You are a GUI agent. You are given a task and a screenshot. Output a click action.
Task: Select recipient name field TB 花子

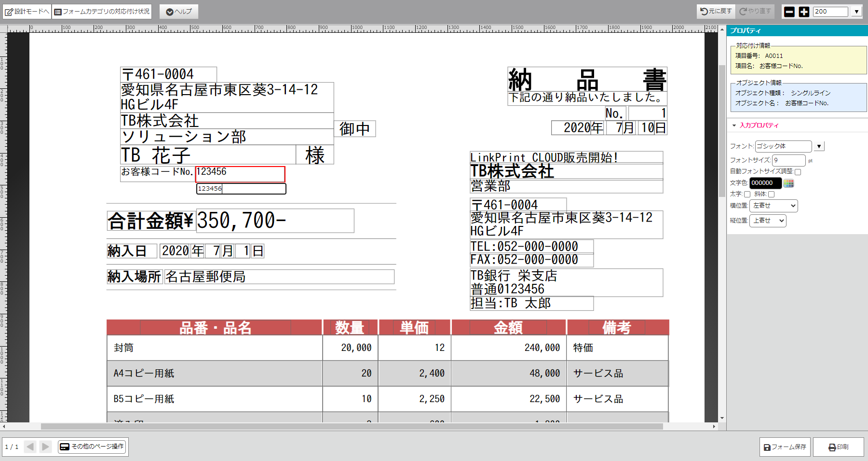(x=208, y=155)
